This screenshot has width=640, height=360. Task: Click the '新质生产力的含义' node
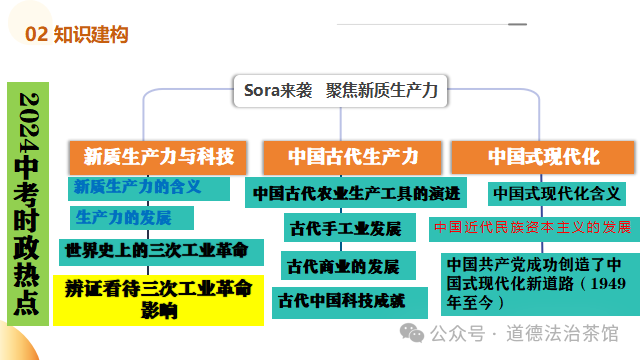point(149,188)
